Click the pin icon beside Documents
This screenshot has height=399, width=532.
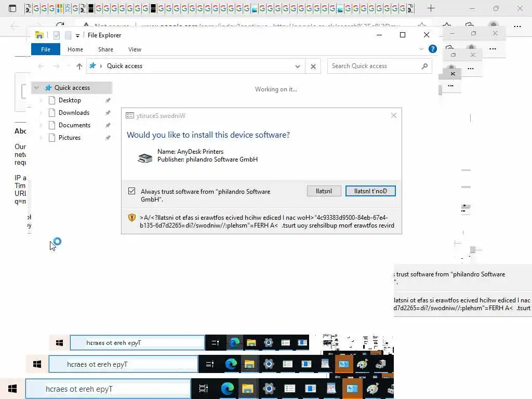coord(108,125)
